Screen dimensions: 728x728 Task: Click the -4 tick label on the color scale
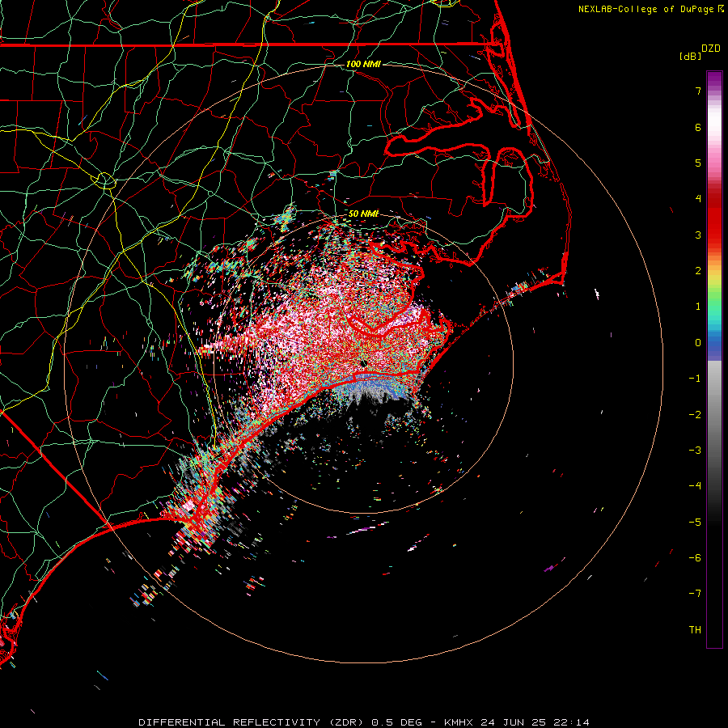point(695,486)
